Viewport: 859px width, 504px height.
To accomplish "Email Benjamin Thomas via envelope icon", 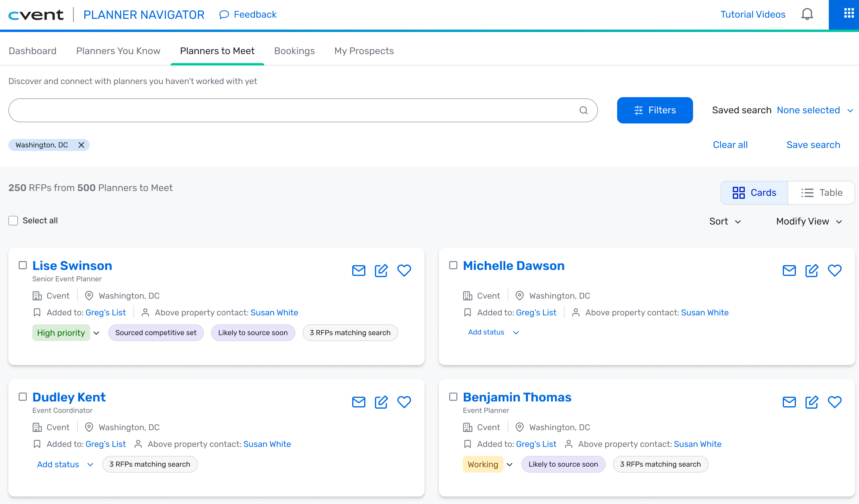I will 789,402.
